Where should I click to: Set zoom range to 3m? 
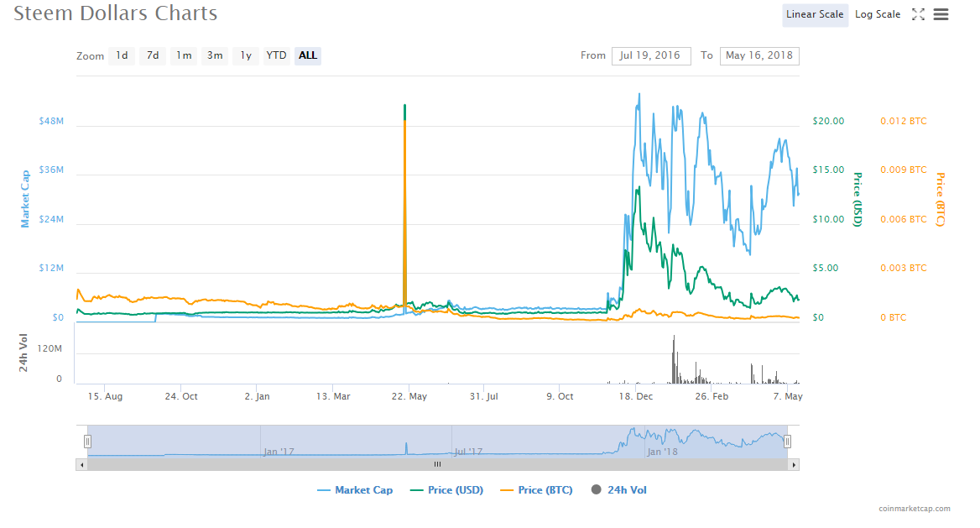click(215, 55)
